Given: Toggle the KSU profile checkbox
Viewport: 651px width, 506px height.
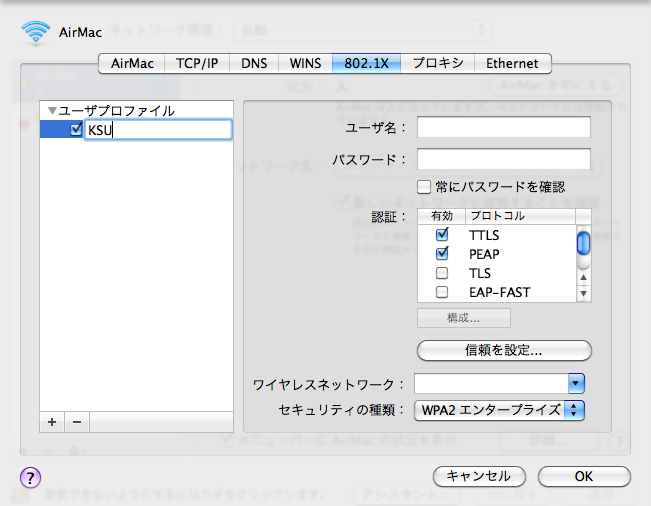Looking at the screenshot, I should pos(76,130).
